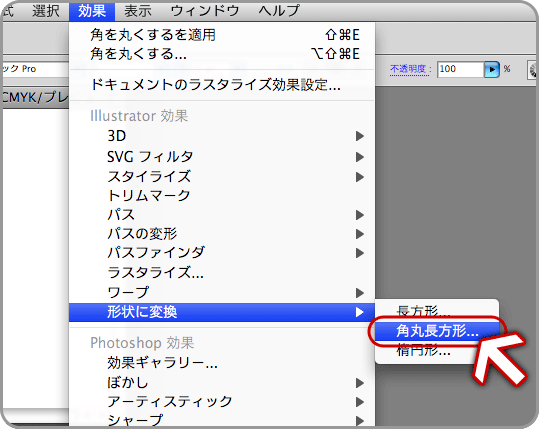Click the highlighted 効果 menu title

(92, 11)
